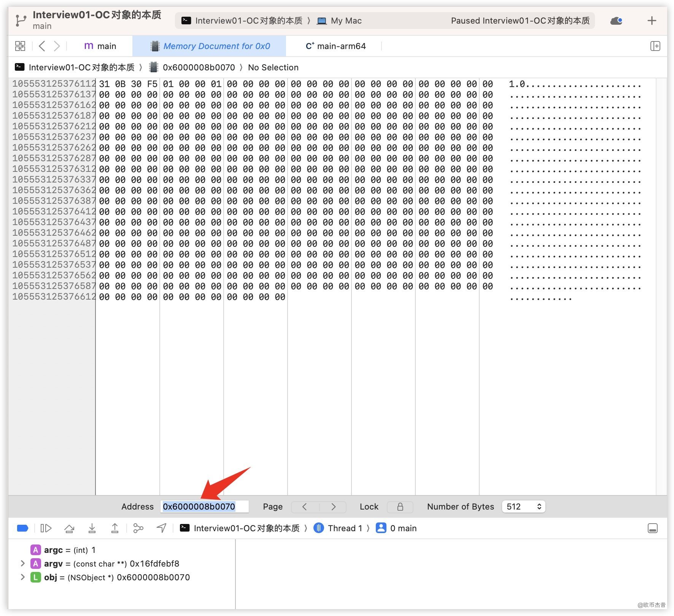Click the step into debugger icon
The image size is (674, 616).
pyautogui.click(x=92, y=528)
